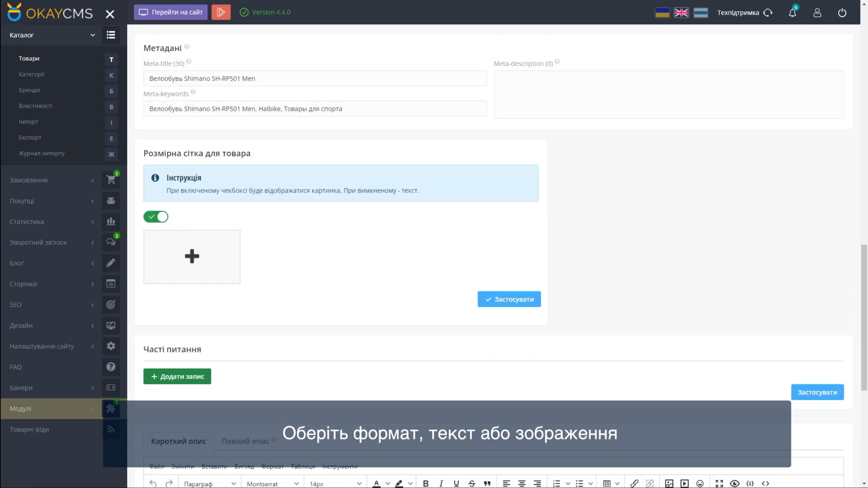Viewport: 868px width, 488px height.
Task: Open Імпорт in catalog menu
Action: click(28, 122)
